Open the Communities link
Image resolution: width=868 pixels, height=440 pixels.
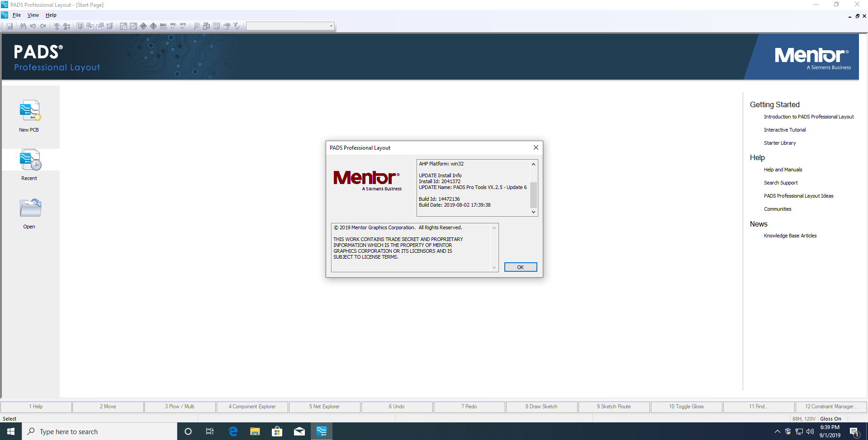778,209
